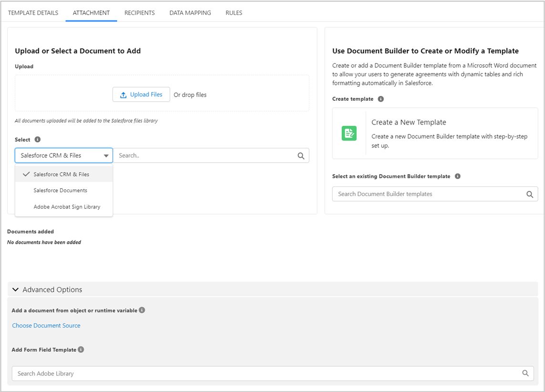
Task: Click the upload arrow icon on Upload Files
Action: [123, 95]
